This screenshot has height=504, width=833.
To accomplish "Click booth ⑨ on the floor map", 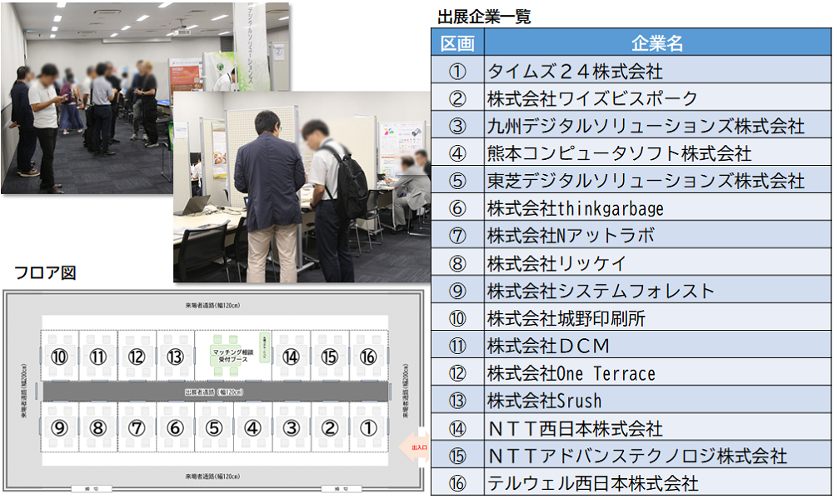I will click(x=59, y=428).
